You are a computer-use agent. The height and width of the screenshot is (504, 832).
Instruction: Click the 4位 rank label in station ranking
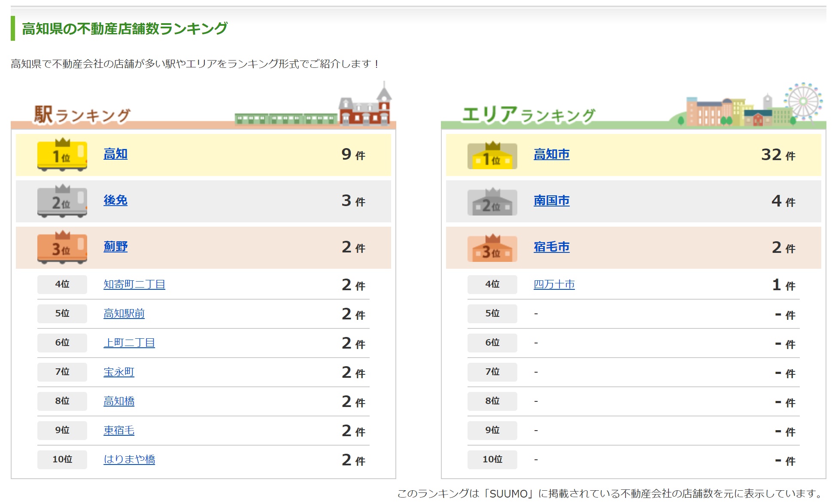point(62,284)
